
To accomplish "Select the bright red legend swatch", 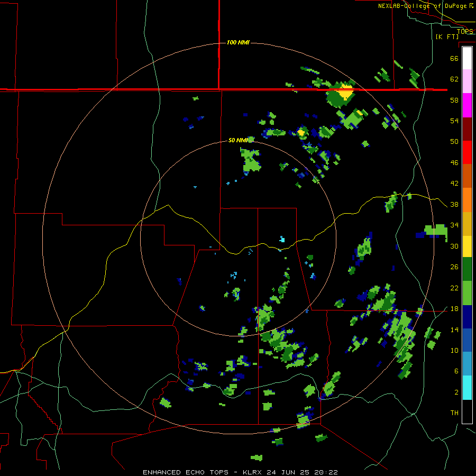I will pyautogui.click(x=467, y=152).
